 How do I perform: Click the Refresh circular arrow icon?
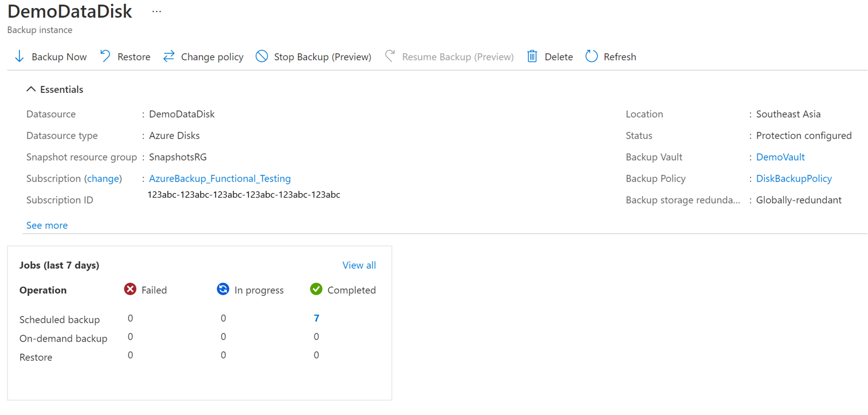tap(591, 56)
